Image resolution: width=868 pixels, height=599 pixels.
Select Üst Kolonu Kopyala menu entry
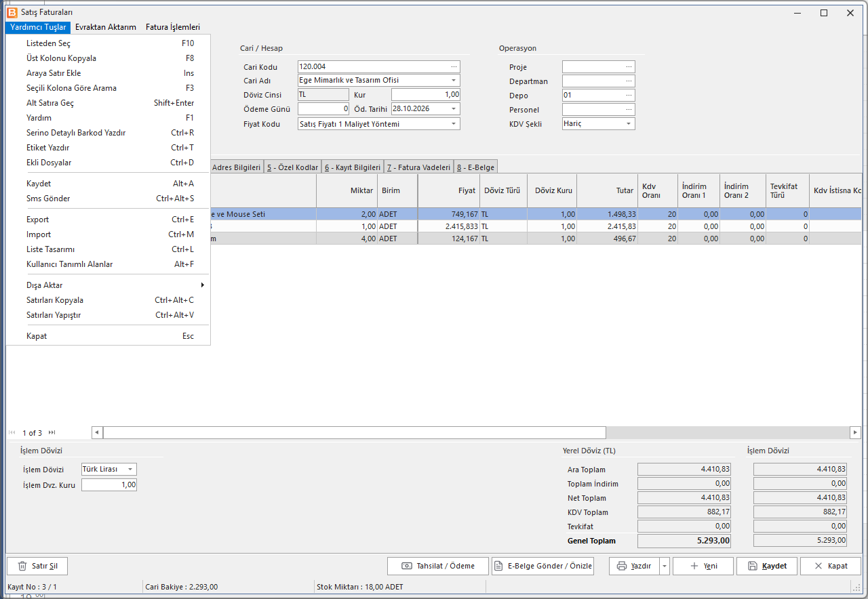pos(108,58)
